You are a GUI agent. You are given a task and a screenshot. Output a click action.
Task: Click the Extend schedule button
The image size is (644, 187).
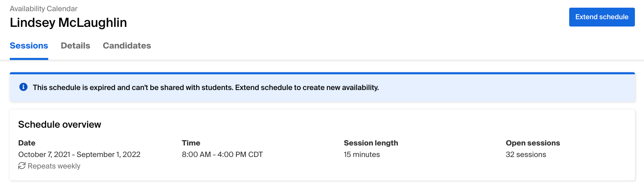(602, 17)
